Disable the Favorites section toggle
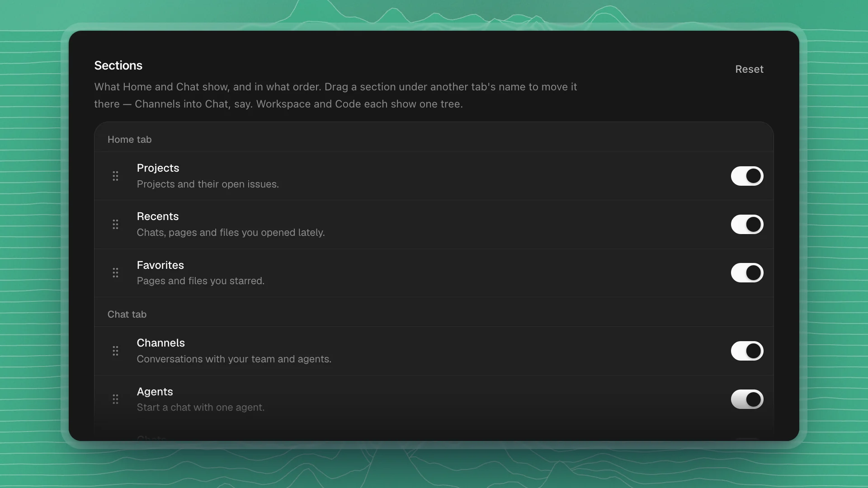The width and height of the screenshot is (868, 488). [747, 272]
